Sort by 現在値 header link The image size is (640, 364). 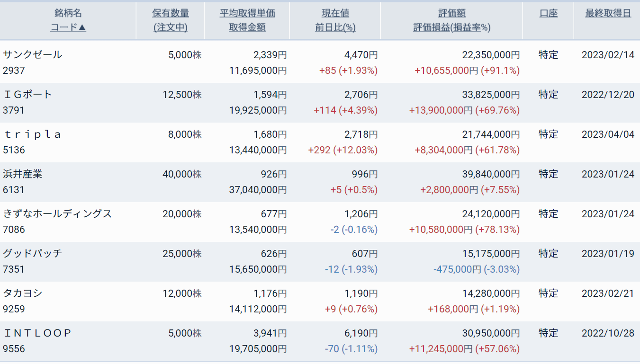(x=335, y=13)
